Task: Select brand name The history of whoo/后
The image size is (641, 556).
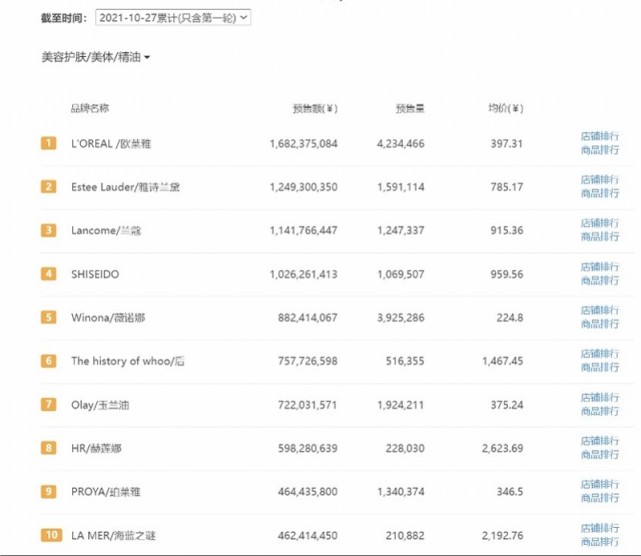Action: pos(128,361)
